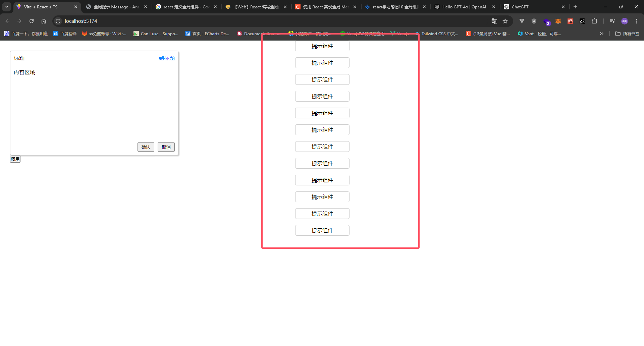Click the 确认 button in the dialog
Viewport: 644px width, 346px height.
146,147
